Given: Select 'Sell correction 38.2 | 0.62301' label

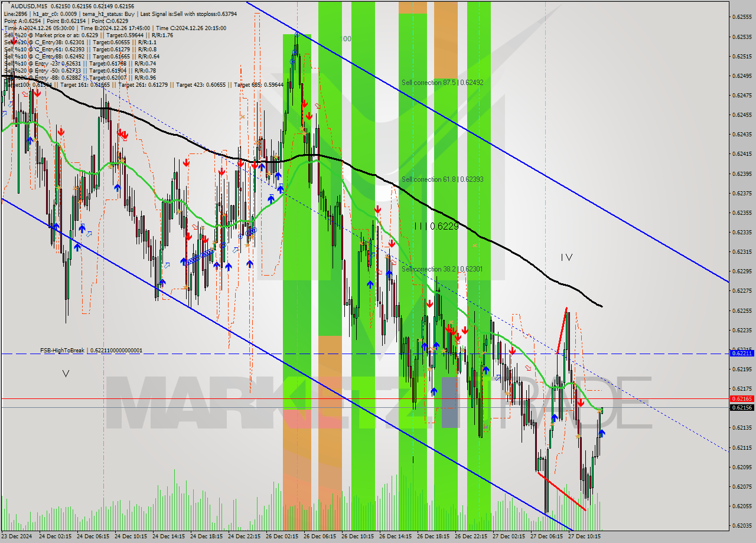Looking at the screenshot, I should 442,269.
